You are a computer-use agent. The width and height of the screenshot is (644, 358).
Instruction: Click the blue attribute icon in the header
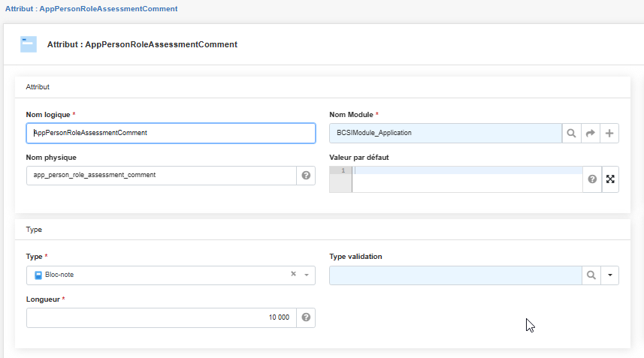tap(29, 44)
